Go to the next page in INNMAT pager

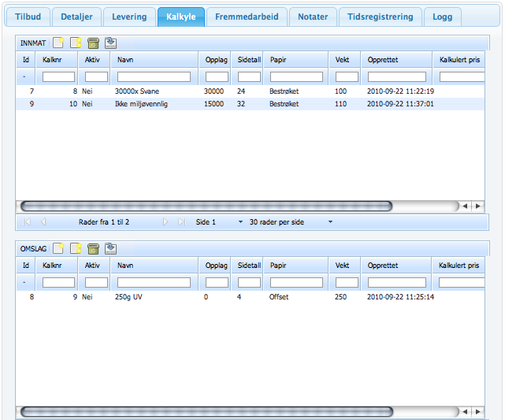pos(165,222)
